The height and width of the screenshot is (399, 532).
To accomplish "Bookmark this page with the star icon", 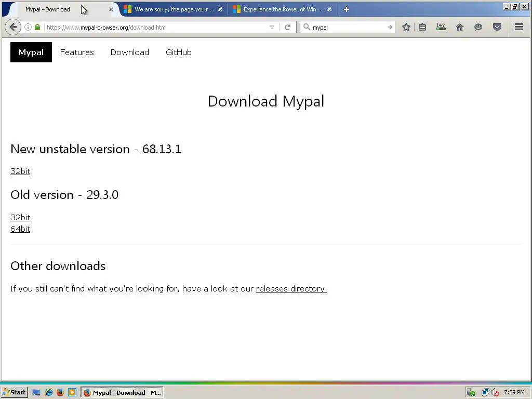I will [x=406, y=27].
